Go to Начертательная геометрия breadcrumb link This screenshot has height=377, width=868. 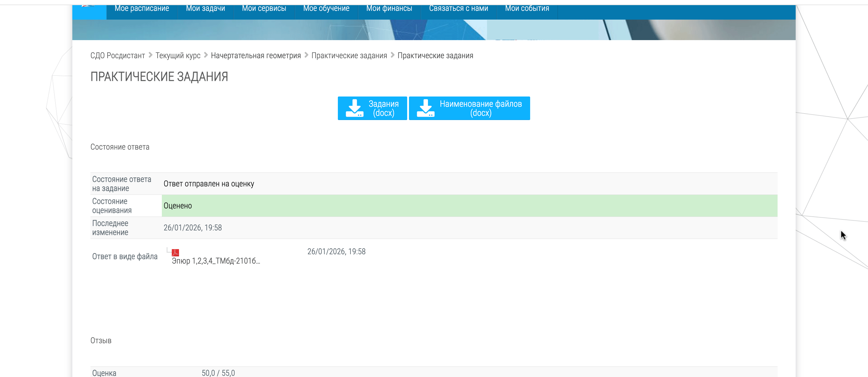(x=255, y=55)
